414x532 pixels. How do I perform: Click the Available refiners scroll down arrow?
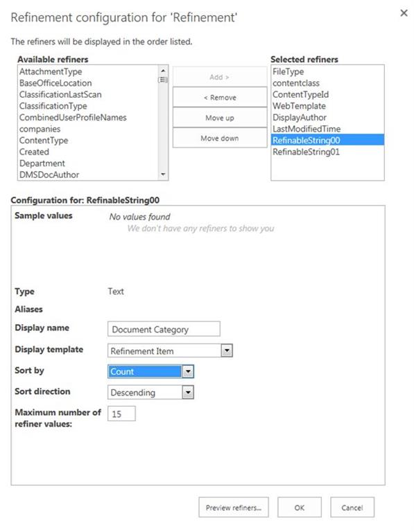coord(163,175)
